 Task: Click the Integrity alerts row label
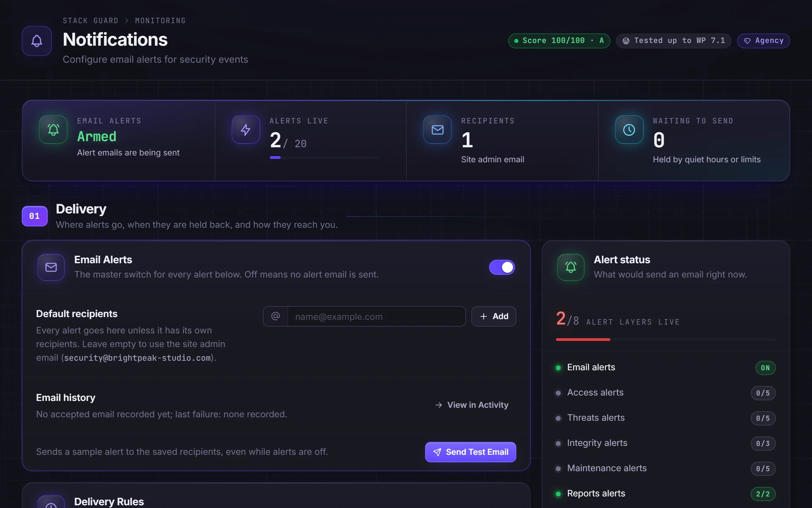[597, 443]
